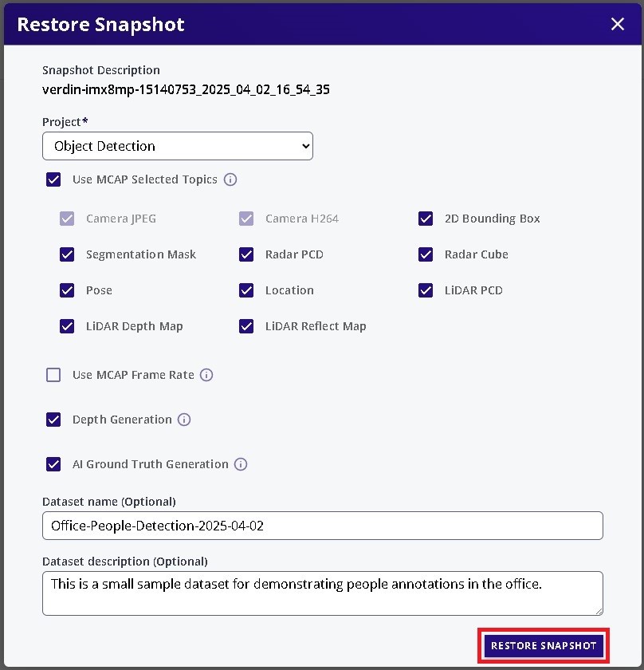Uncheck Use MCAP Selected Topics

click(53, 179)
